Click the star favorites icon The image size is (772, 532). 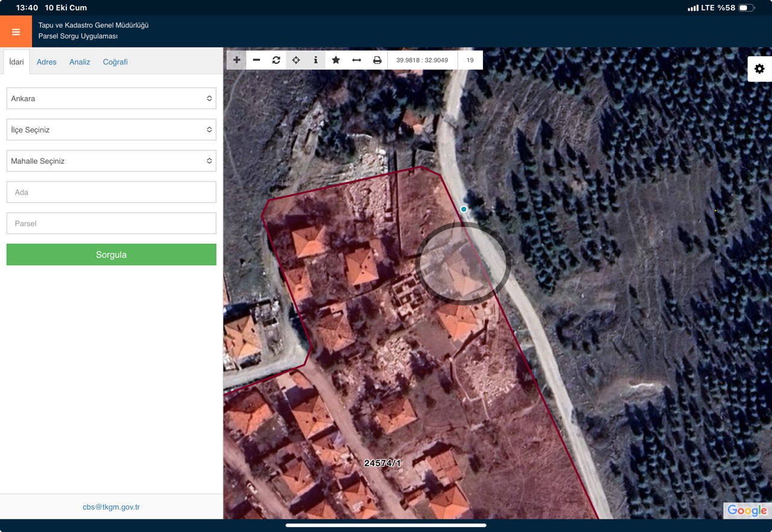(x=336, y=60)
